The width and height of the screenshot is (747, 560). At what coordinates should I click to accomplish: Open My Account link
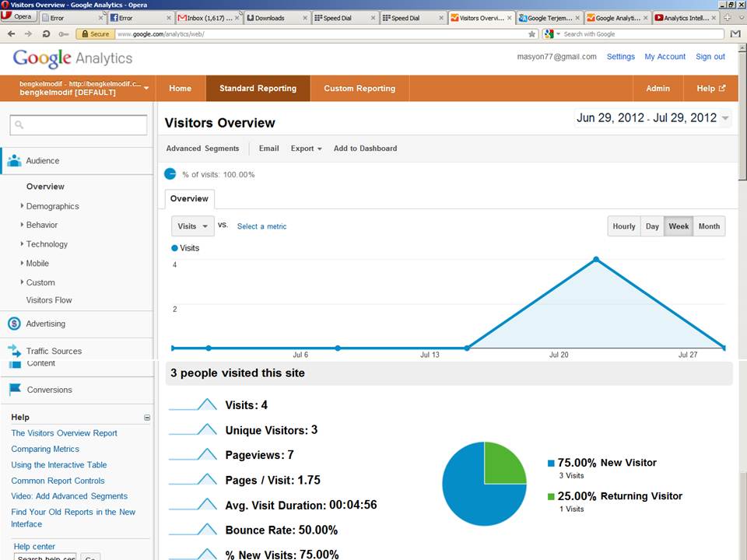tap(665, 57)
